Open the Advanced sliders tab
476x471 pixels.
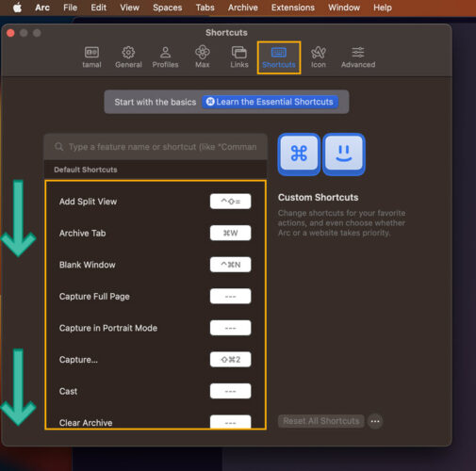[358, 57]
